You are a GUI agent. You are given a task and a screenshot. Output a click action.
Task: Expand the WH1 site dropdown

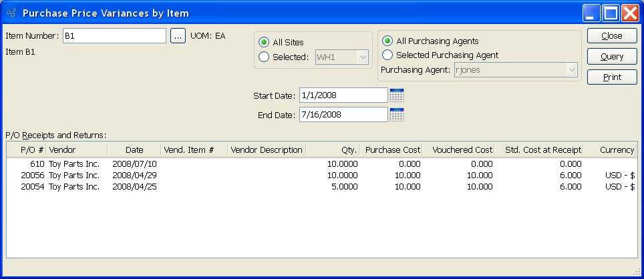[x=363, y=57]
